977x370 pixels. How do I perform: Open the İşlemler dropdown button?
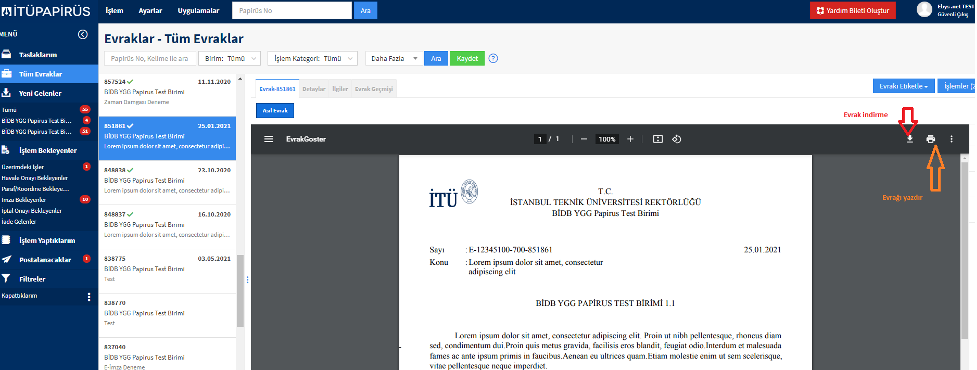(x=958, y=86)
